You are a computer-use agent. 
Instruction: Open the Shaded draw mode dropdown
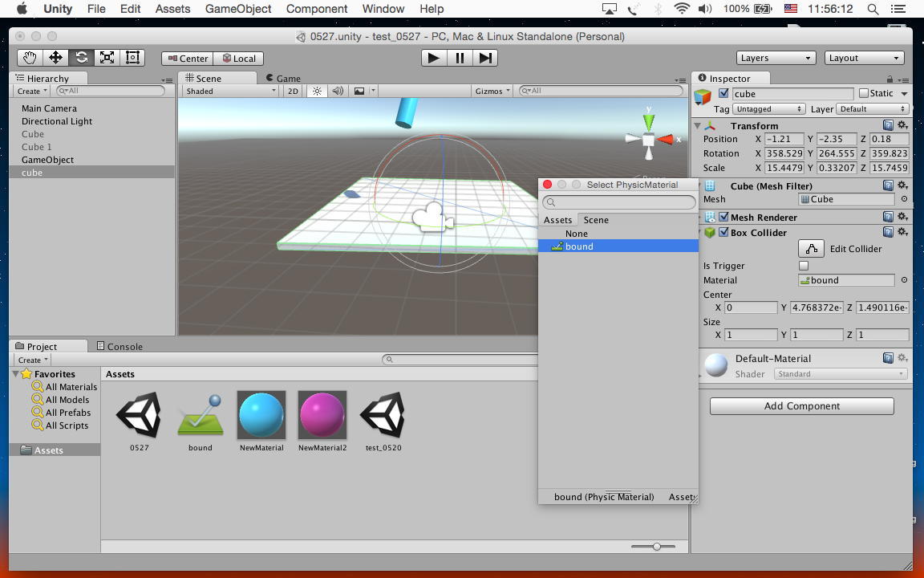click(x=230, y=92)
